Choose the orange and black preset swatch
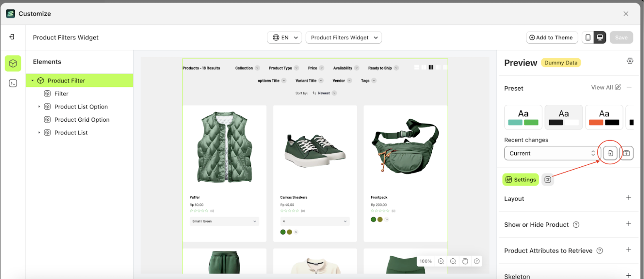Image resolution: width=644 pixels, height=279 pixels. coord(604,117)
